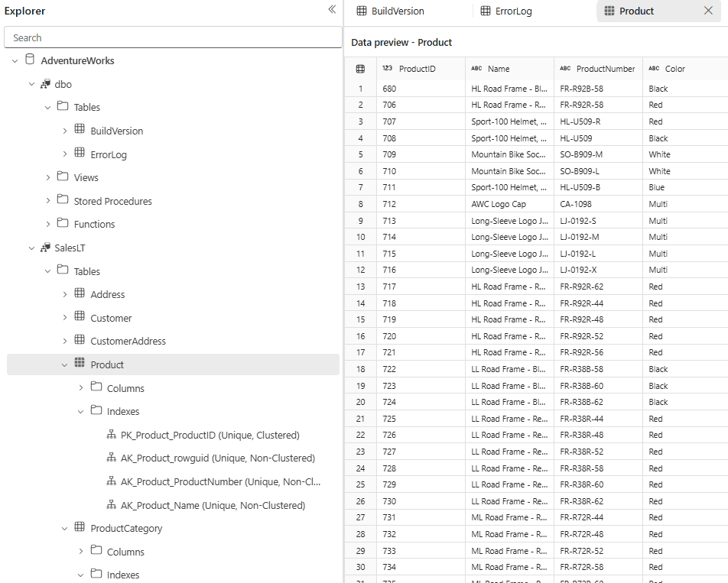Expand the Views folder

click(x=48, y=177)
